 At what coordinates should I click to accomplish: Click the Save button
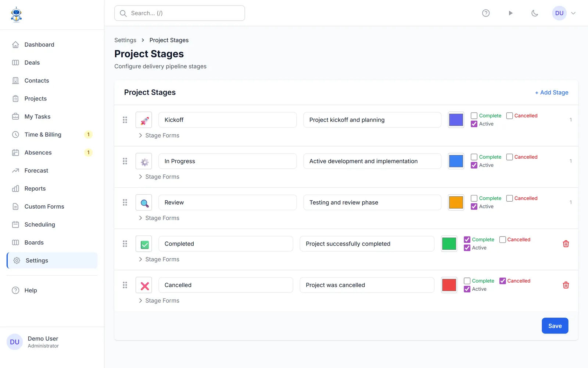click(x=555, y=326)
